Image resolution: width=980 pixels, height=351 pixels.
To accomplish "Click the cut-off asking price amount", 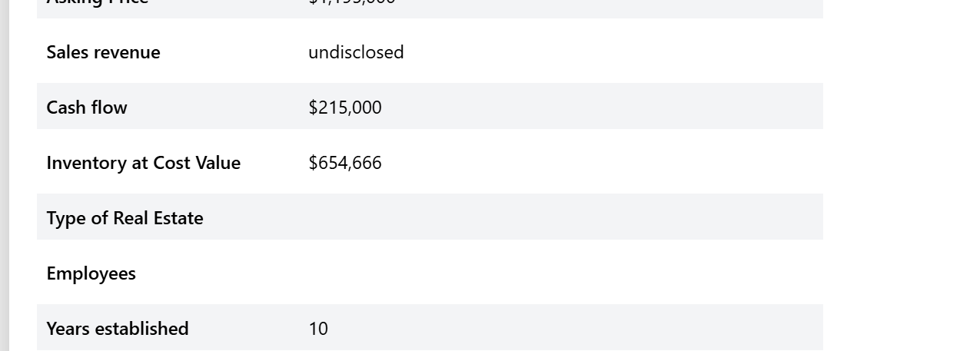I will point(352,3).
